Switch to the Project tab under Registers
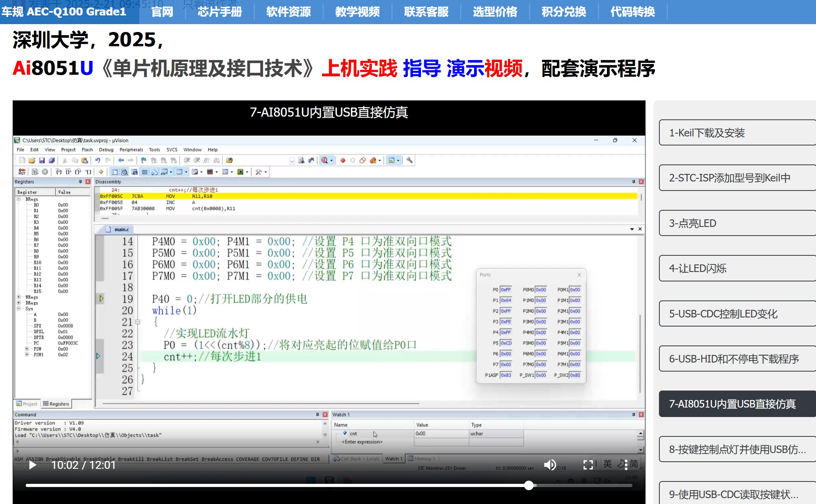This screenshot has width=816, height=504. pyautogui.click(x=27, y=404)
